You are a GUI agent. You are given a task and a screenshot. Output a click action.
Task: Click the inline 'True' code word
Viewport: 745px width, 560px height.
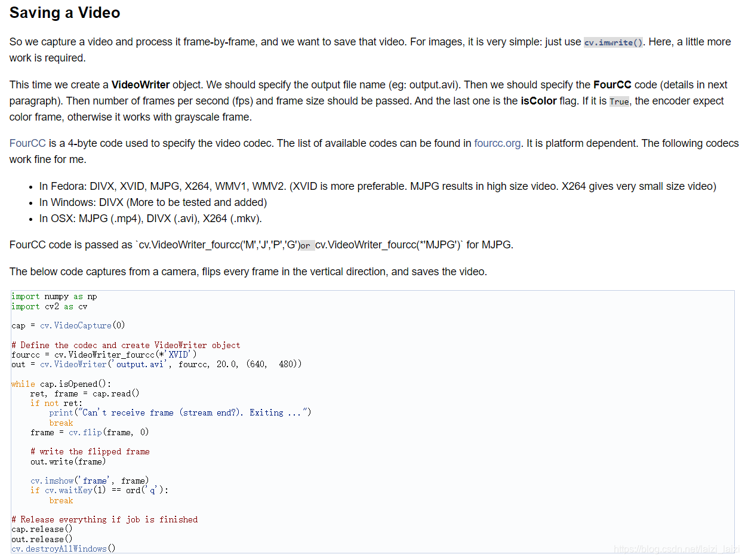(619, 101)
